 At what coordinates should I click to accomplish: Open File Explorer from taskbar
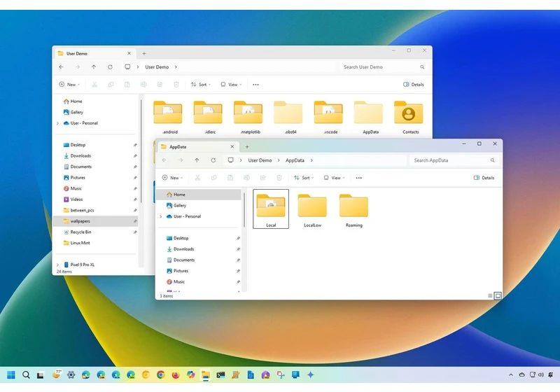(x=205, y=375)
